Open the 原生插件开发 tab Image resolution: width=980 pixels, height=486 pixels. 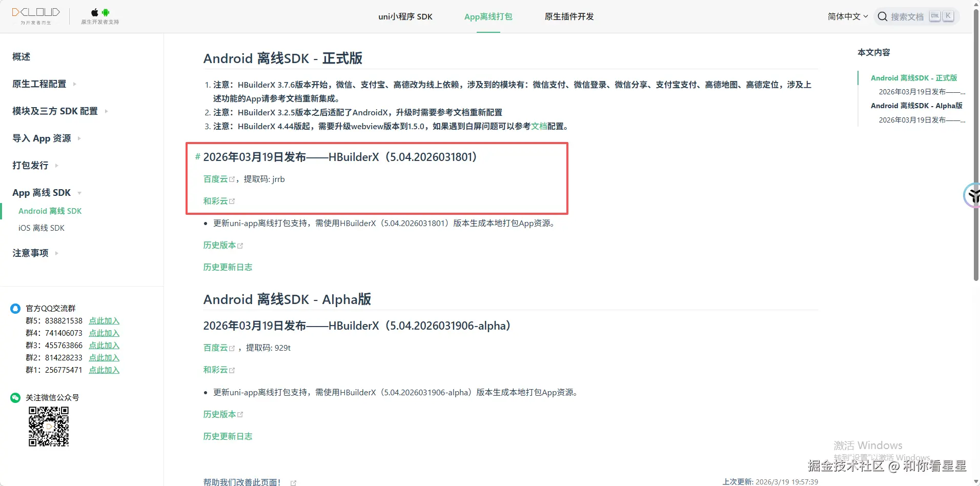pos(569,16)
